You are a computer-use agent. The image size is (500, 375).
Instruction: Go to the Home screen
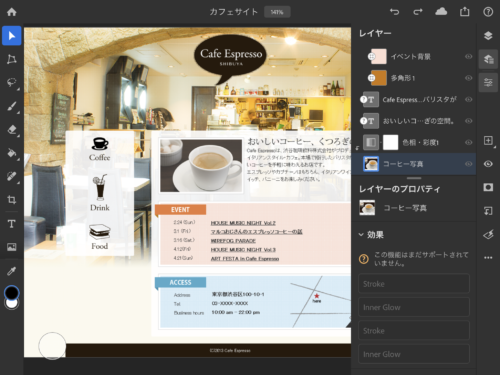pyautogui.click(x=12, y=12)
